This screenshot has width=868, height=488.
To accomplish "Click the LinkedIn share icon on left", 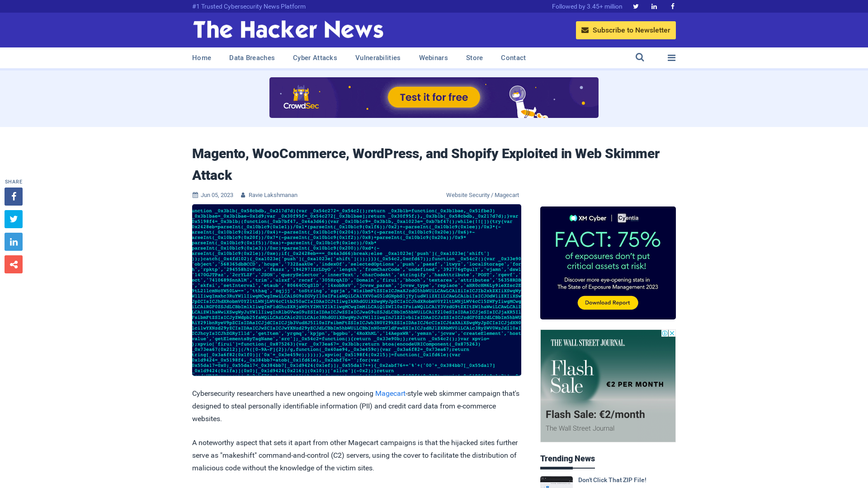I will (13, 242).
